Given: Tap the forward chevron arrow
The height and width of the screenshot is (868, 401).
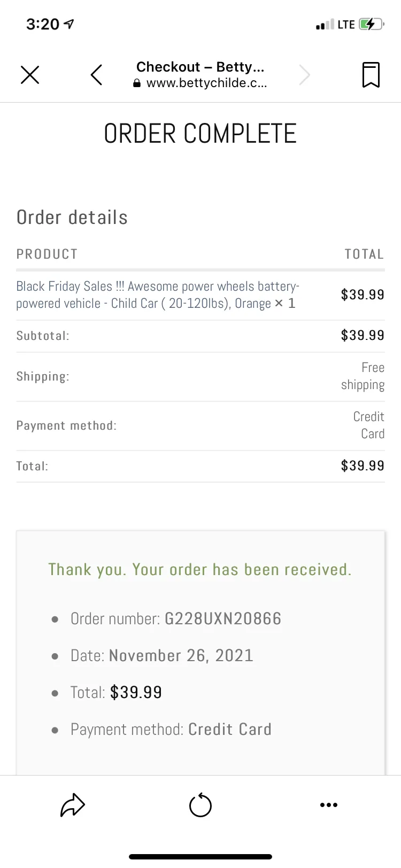Looking at the screenshot, I should 304,75.
